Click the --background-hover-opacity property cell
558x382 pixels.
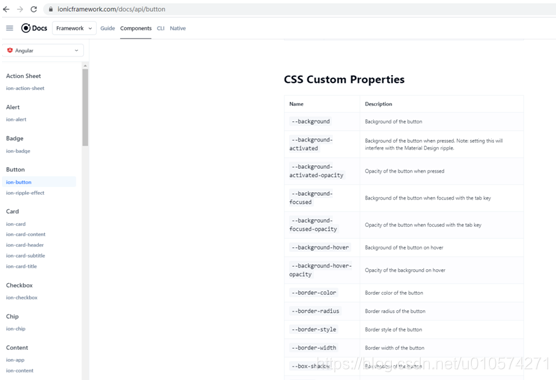click(x=321, y=270)
